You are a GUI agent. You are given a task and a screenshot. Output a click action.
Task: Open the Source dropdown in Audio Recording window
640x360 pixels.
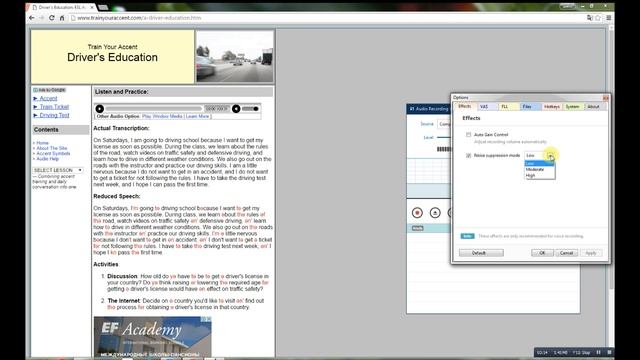click(444, 124)
